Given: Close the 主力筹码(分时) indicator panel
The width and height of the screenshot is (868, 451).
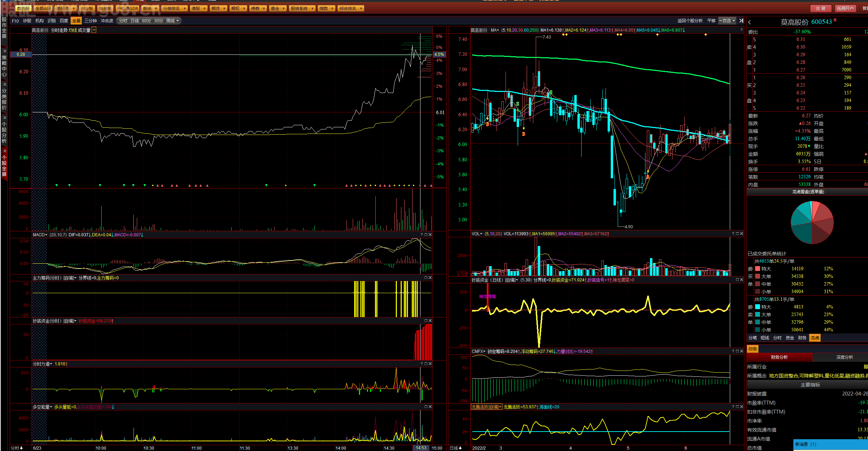Looking at the screenshot, I should [430, 278].
